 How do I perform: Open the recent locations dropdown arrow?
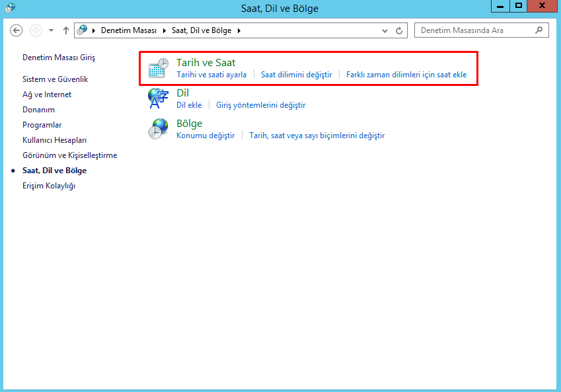51,30
